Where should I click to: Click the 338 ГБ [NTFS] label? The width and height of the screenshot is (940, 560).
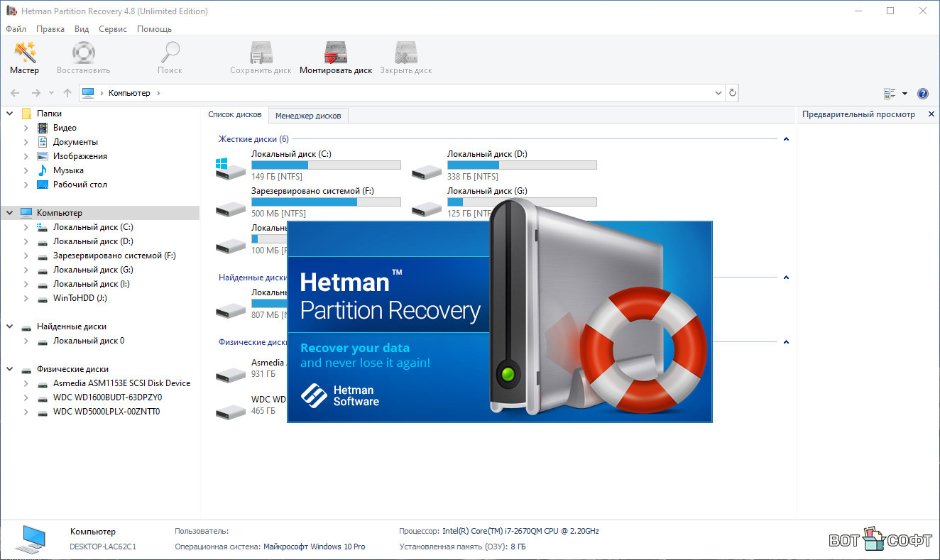click(473, 177)
